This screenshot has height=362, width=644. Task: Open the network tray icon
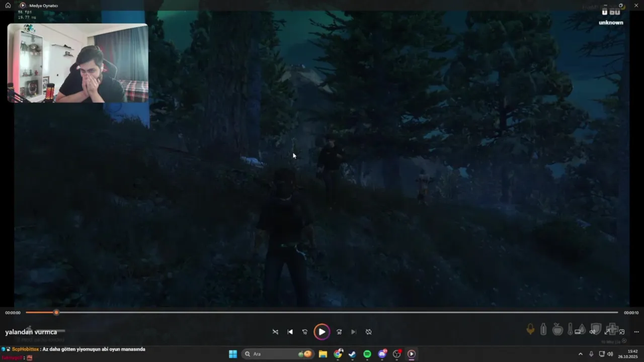602,354
